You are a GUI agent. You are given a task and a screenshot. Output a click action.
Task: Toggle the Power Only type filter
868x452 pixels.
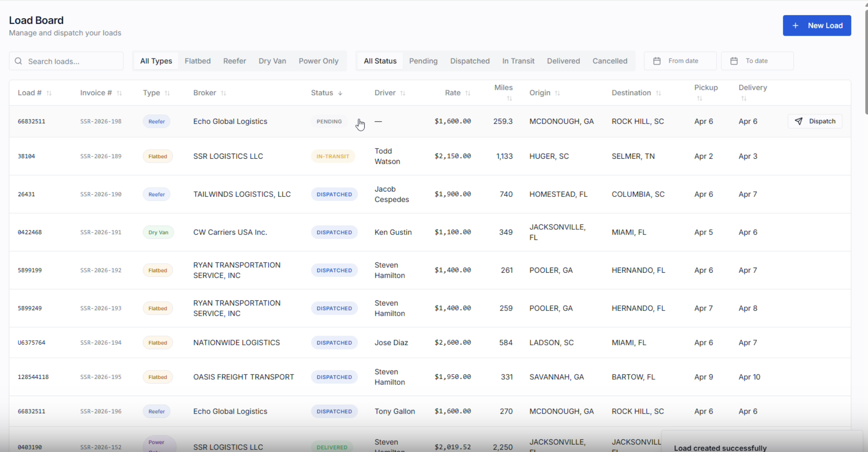[x=318, y=61]
